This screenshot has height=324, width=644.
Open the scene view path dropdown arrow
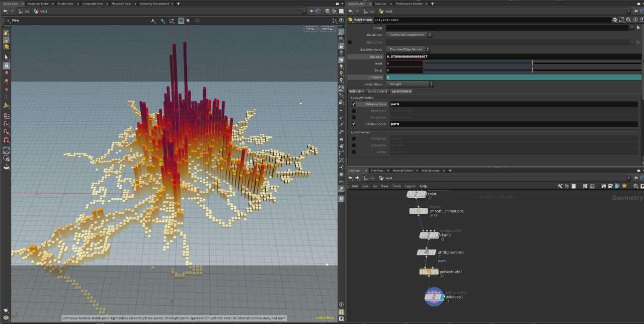point(304,11)
